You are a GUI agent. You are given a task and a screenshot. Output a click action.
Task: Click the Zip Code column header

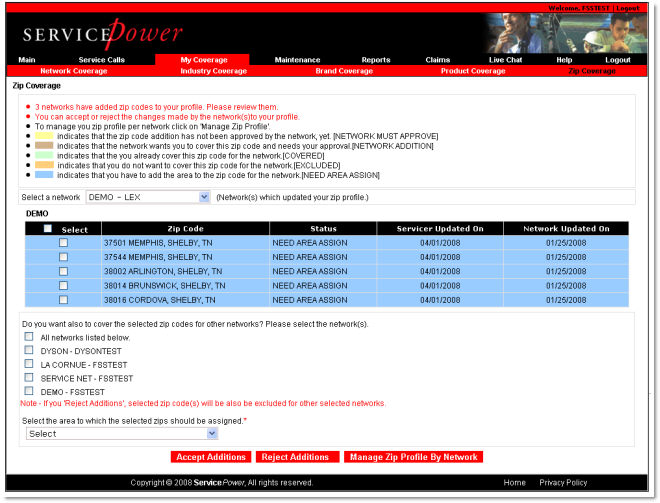185,229
